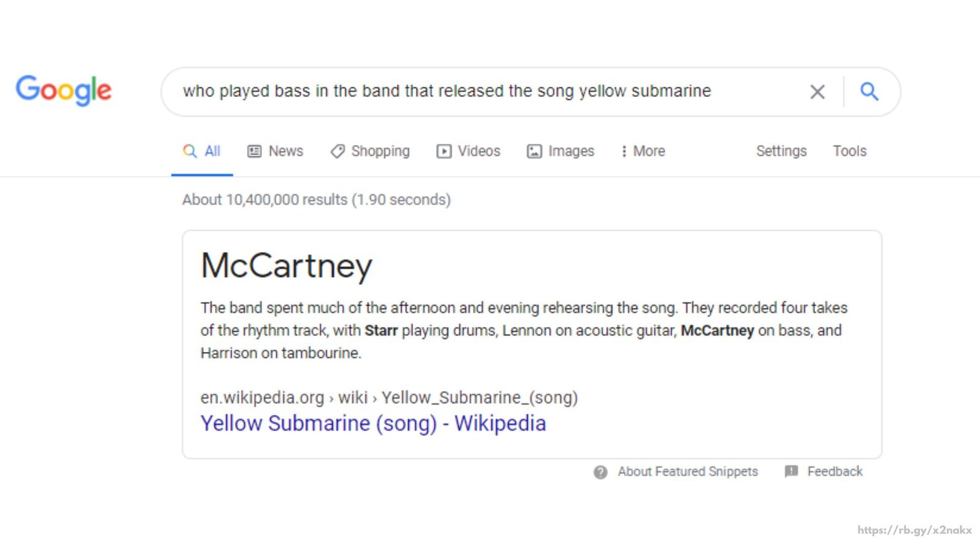Click the Feedback flag icon
Screen dimensions: 980x551
point(791,471)
